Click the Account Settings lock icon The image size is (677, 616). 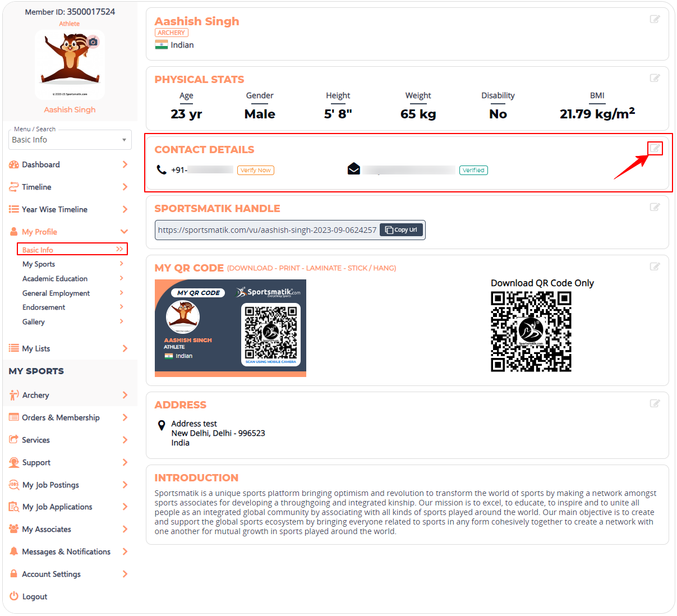click(x=14, y=574)
